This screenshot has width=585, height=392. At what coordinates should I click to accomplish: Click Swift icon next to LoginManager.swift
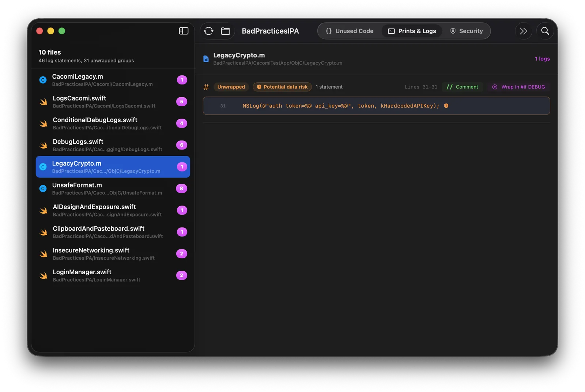(x=44, y=276)
